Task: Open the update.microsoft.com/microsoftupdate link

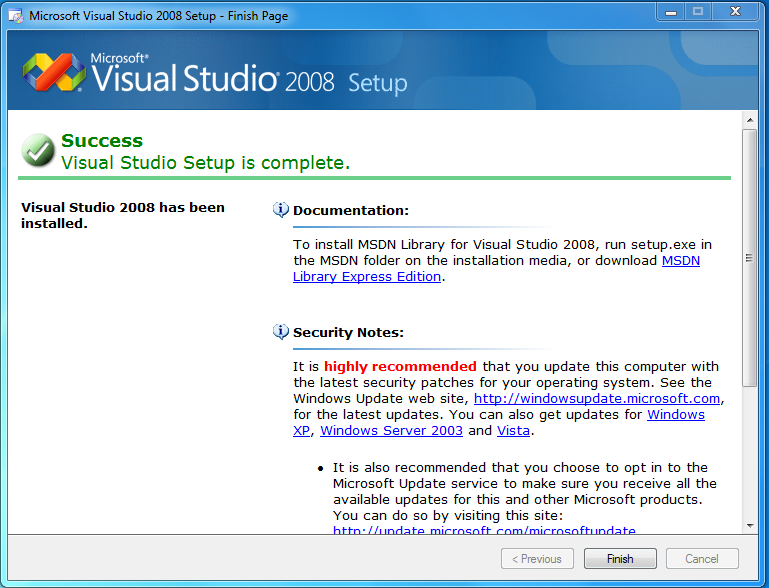Action: (x=484, y=530)
